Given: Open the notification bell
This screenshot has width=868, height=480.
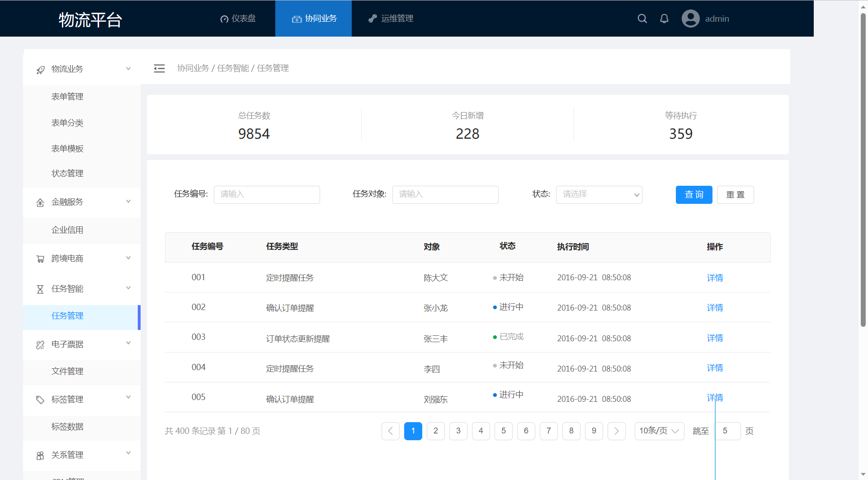Looking at the screenshot, I should tap(664, 19).
